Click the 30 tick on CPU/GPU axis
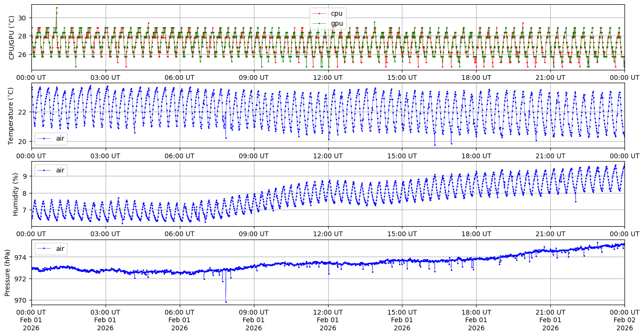 pos(23,18)
